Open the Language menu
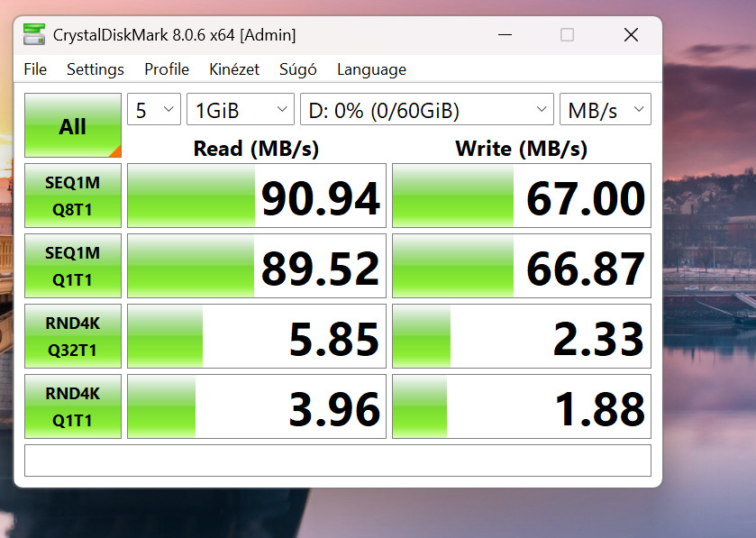The image size is (756, 538). pos(372,69)
